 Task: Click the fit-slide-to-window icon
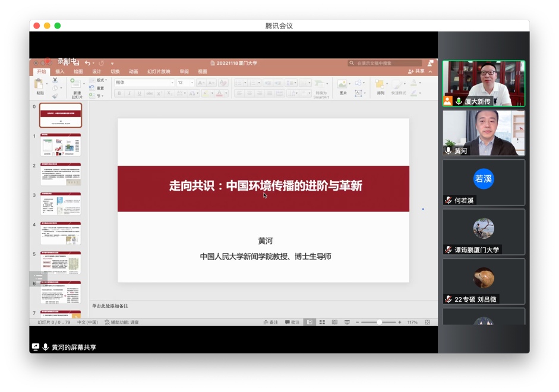pos(427,323)
